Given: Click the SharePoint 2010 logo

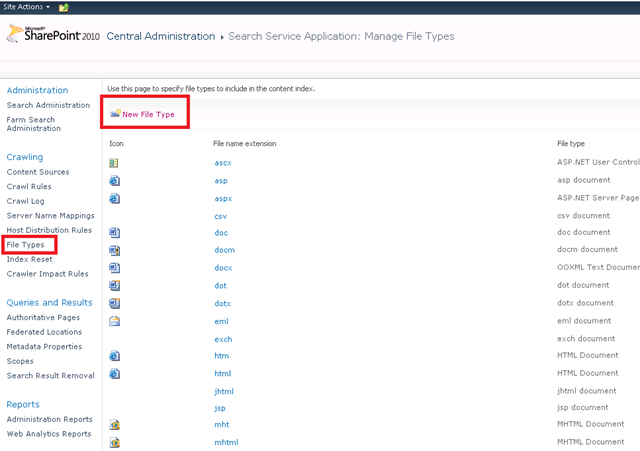Looking at the screenshot, I should click(53, 34).
